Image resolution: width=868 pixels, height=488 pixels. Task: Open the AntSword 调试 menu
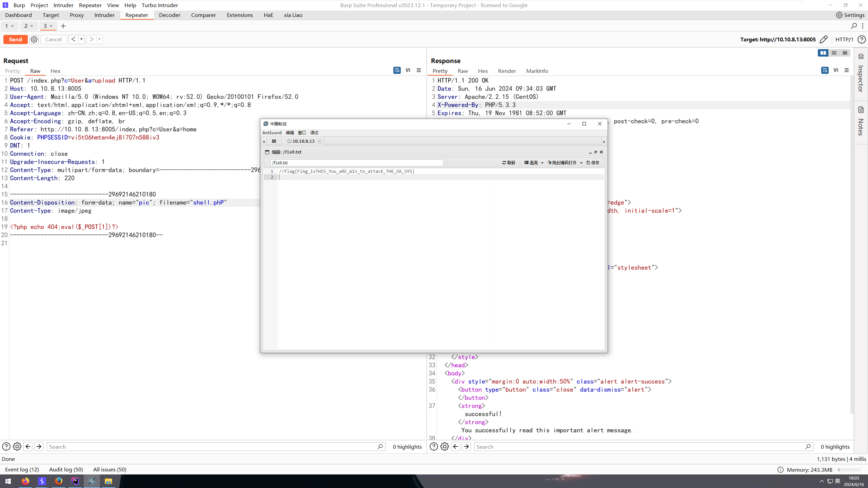pos(314,133)
